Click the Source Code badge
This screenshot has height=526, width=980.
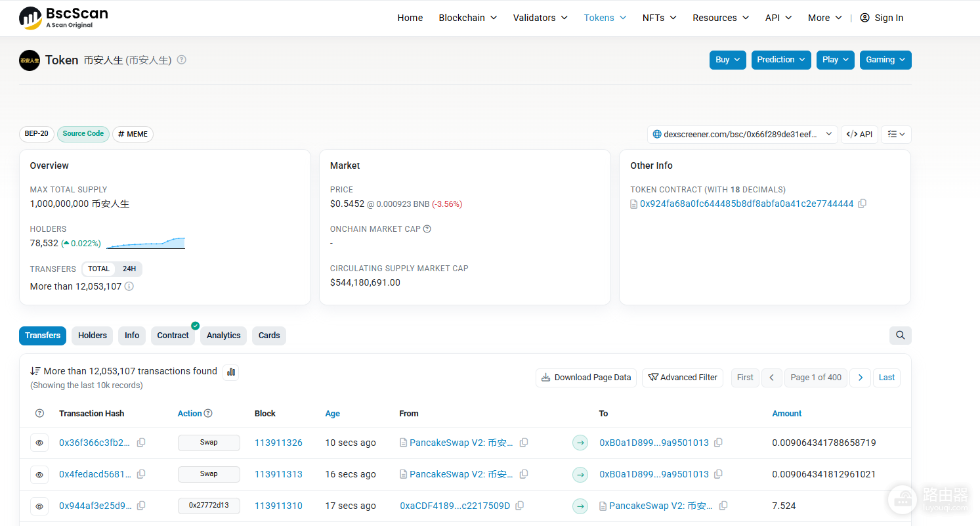(x=83, y=134)
